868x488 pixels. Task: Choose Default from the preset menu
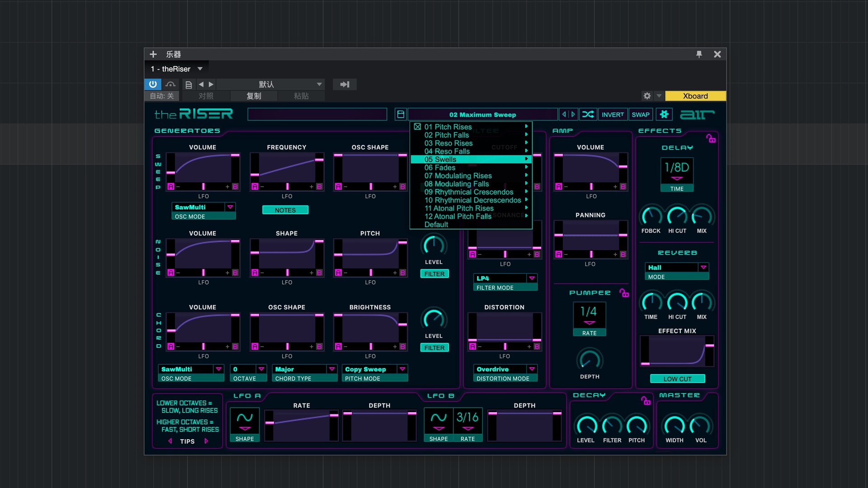[436, 225]
